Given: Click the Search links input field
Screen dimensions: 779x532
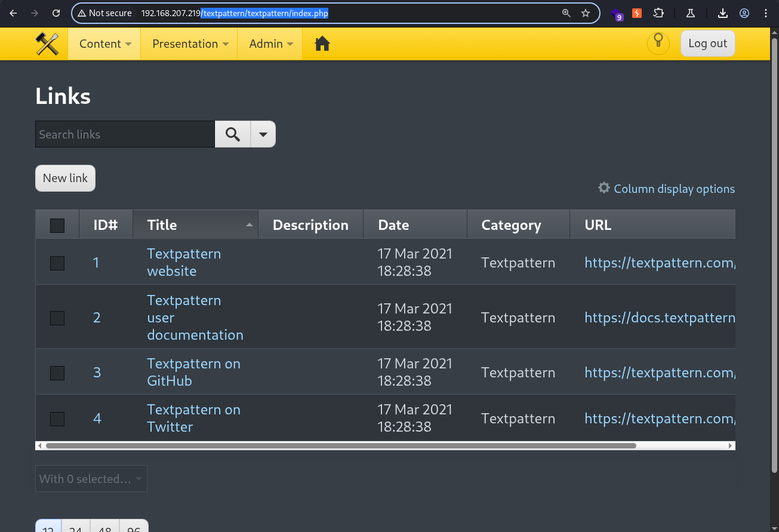Looking at the screenshot, I should tap(125, 134).
